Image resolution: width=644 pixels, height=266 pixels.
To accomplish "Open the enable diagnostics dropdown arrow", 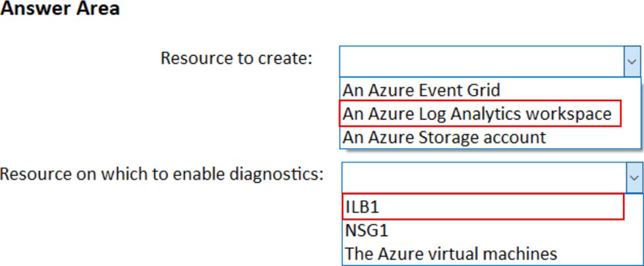I will point(635,178).
